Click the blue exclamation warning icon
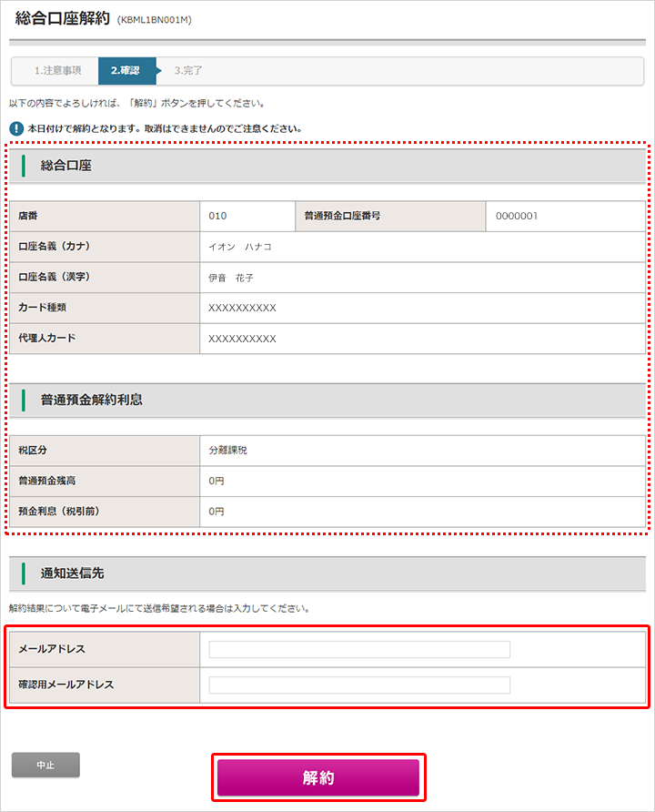The width and height of the screenshot is (655, 812). coord(16,128)
